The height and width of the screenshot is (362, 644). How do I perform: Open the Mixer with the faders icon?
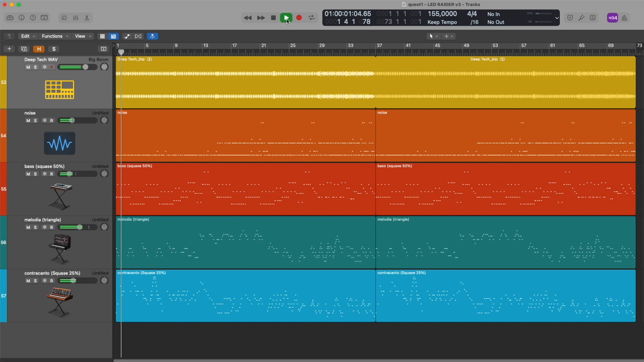pyautogui.click(x=76, y=18)
